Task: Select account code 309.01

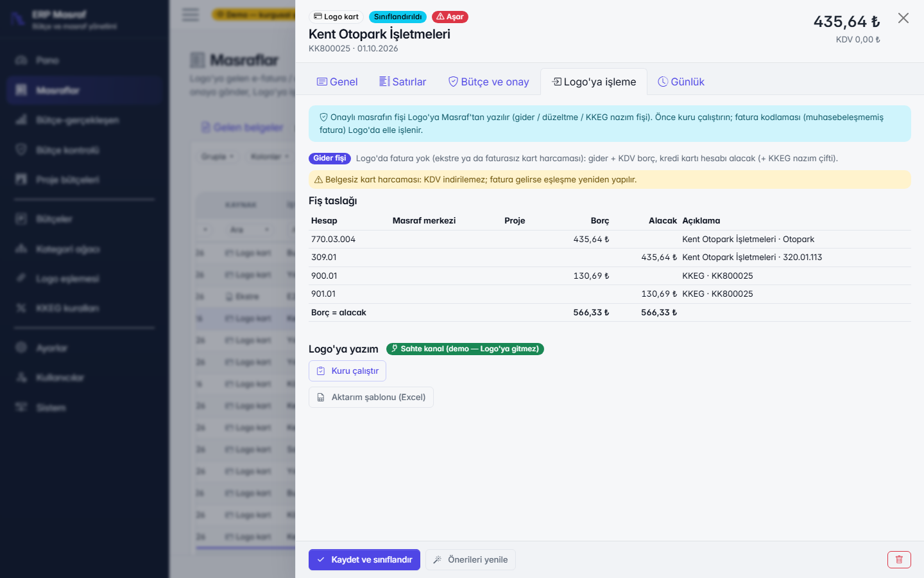Action: (324, 257)
